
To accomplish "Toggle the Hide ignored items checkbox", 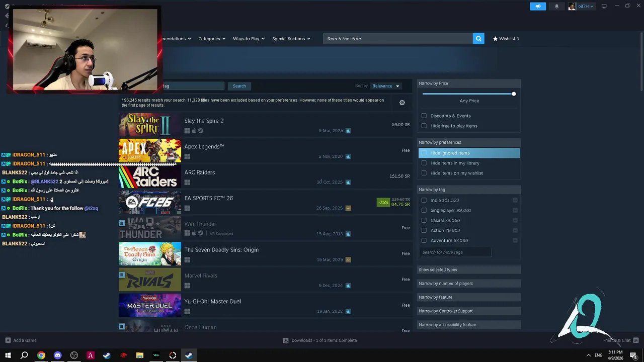I will pos(424,153).
